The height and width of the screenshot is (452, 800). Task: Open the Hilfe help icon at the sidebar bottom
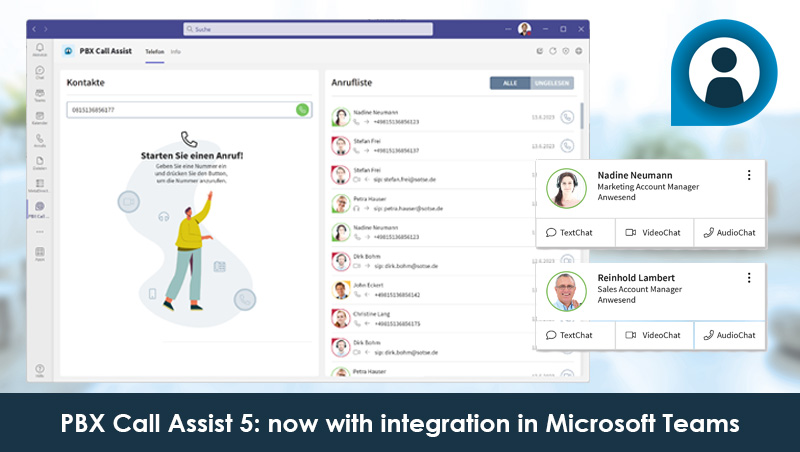(40, 370)
